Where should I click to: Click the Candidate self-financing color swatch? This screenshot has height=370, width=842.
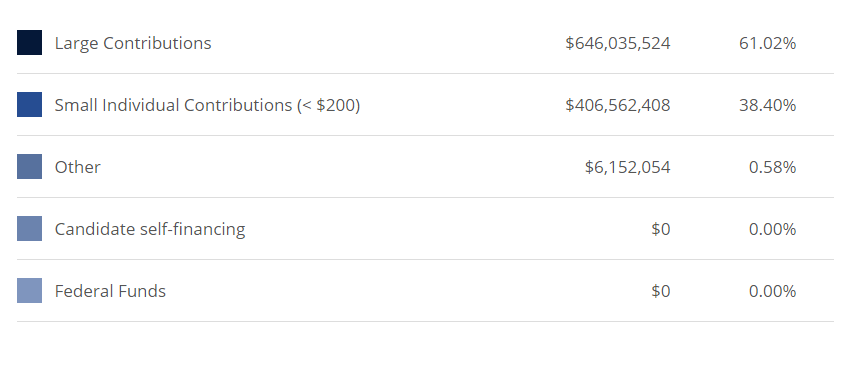(30, 229)
